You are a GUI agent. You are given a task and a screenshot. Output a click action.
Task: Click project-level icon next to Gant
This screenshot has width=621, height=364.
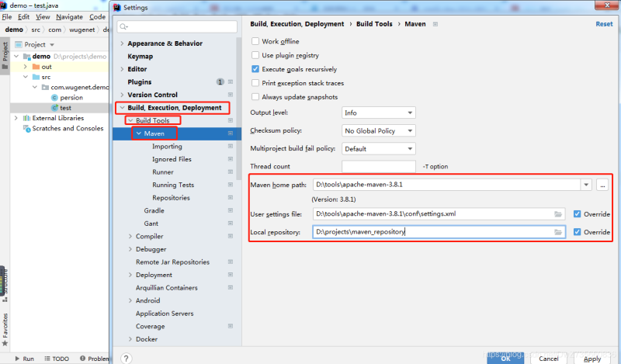point(231,224)
